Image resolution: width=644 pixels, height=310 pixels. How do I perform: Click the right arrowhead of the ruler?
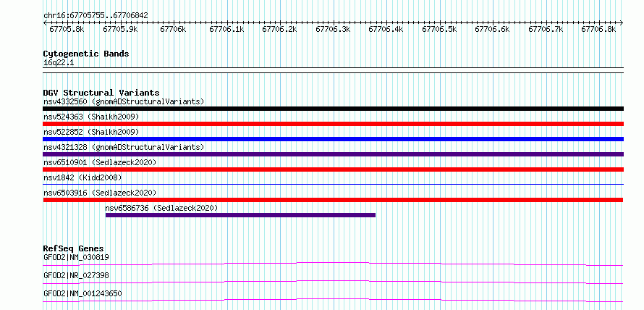(622, 22)
